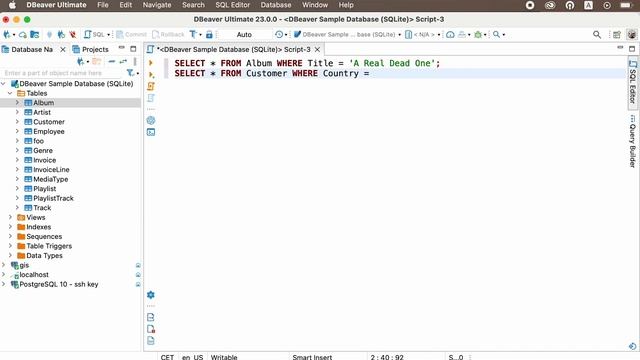Select the PlaylistTrack table

tap(53, 198)
